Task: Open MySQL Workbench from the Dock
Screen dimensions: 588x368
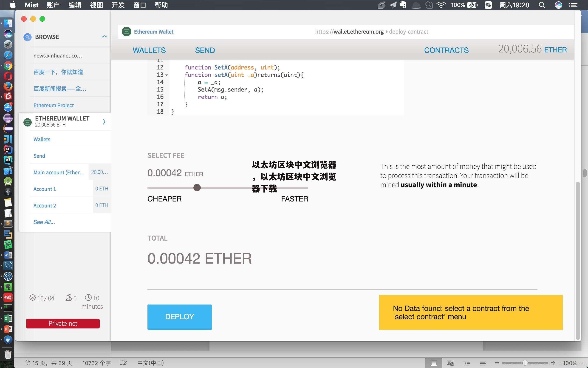Action: [x=8, y=265]
